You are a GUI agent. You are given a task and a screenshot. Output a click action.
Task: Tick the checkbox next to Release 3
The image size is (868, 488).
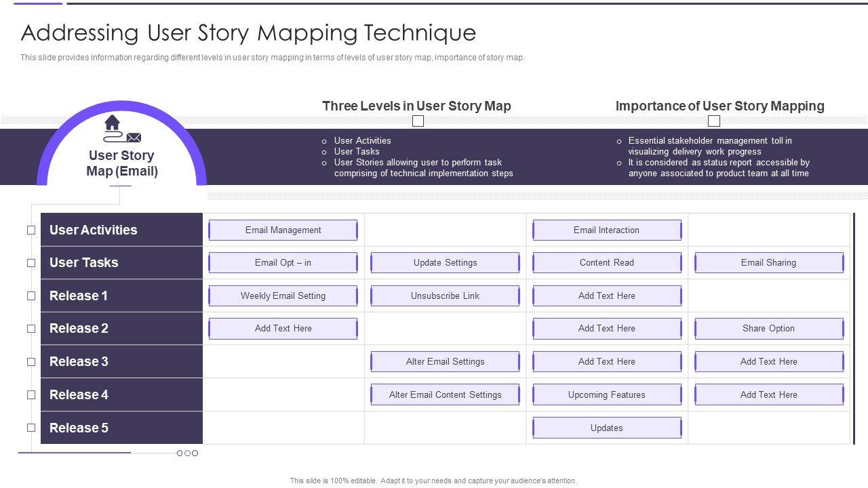tap(31, 362)
